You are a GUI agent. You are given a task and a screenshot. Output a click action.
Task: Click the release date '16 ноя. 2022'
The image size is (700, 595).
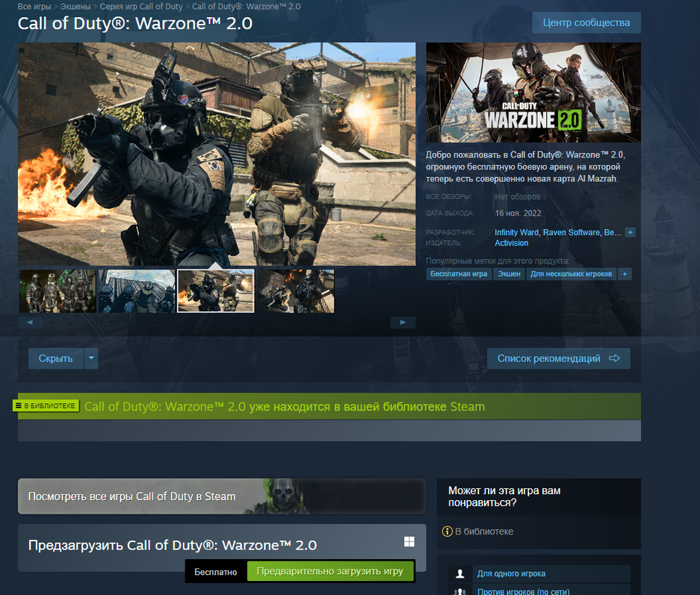pyautogui.click(x=518, y=214)
